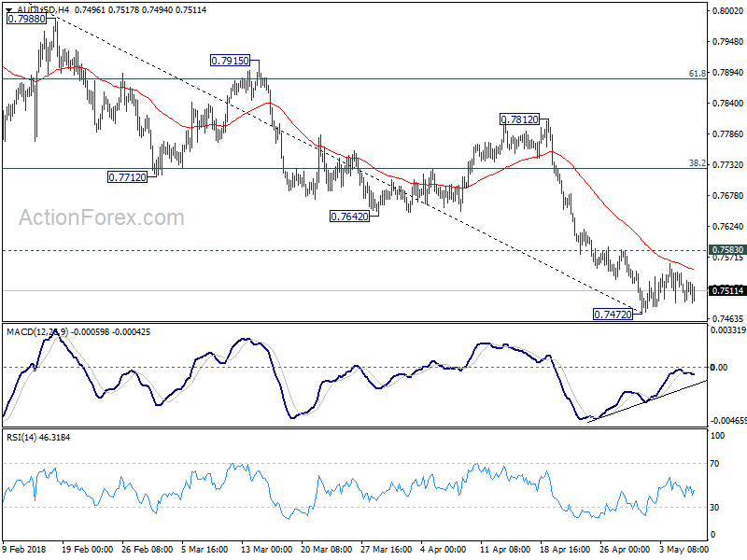Image resolution: width=747 pixels, height=560 pixels.
Task: Click the 18 Apr 16:00 time label
Action: tap(565, 549)
